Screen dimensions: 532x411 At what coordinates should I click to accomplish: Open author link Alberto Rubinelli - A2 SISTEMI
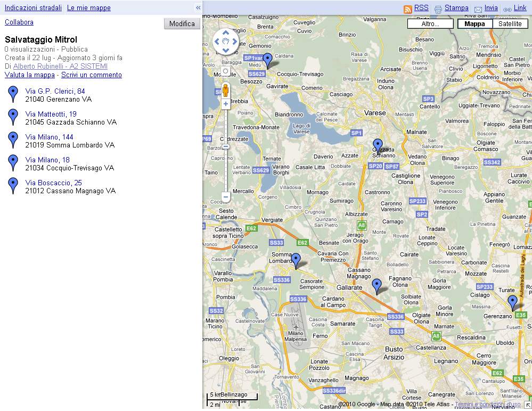pyautogui.click(x=60, y=66)
